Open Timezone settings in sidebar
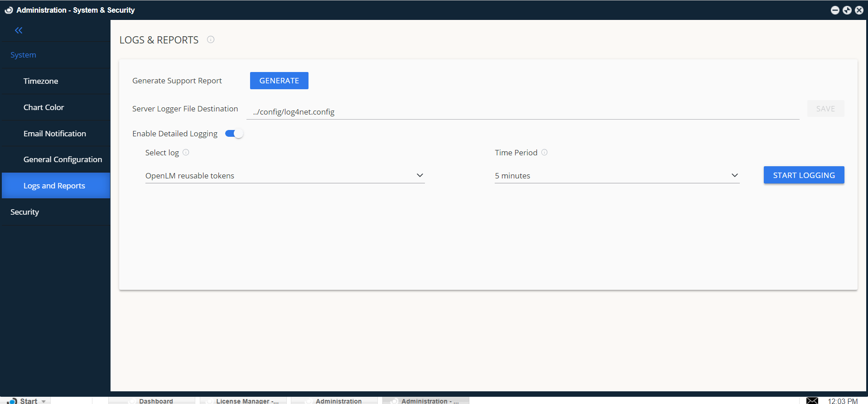The height and width of the screenshot is (404, 868). (41, 81)
